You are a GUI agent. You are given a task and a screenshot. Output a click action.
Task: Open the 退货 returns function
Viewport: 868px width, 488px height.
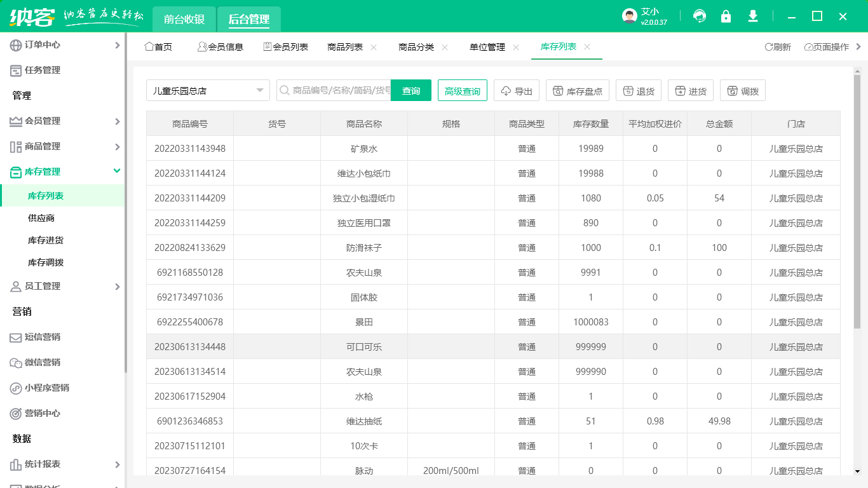pyautogui.click(x=638, y=90)
